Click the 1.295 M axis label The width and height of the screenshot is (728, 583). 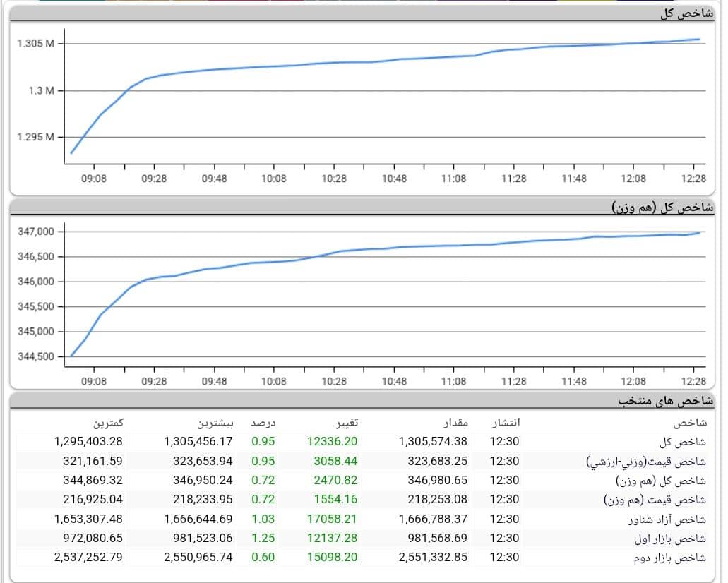(36, 137)
